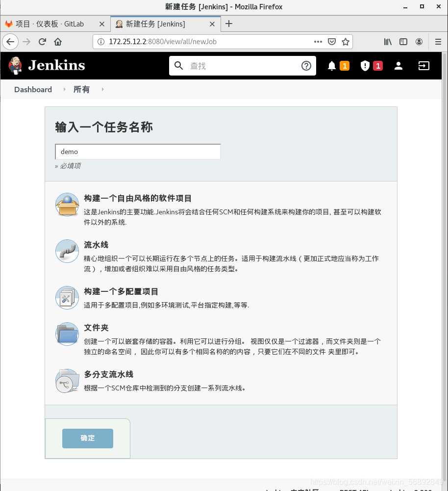Go to the Firefox home page
The height and width of the screenshot is (491, 448).
pyautogui.click(x=58, y=42)
